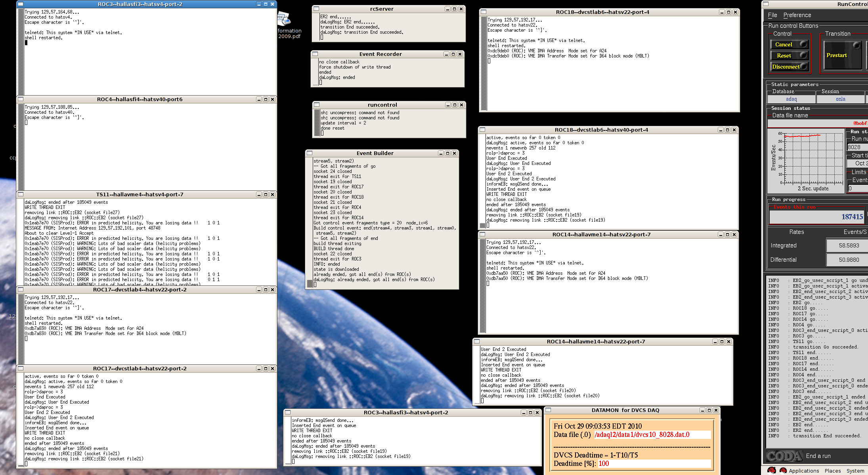Click 'transition End succeeded.' in rcServer window
Viewport: 868px width, 475px height.
click(350, 27)
